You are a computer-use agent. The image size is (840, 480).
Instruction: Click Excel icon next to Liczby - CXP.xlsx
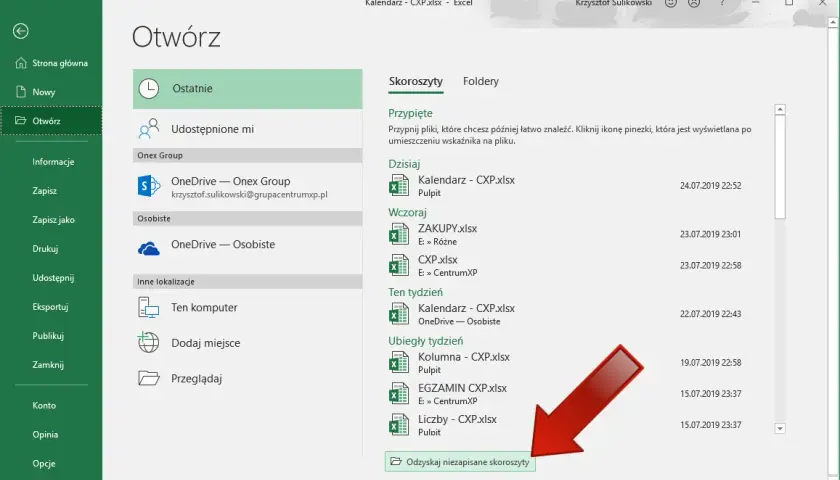pos(399,425)
